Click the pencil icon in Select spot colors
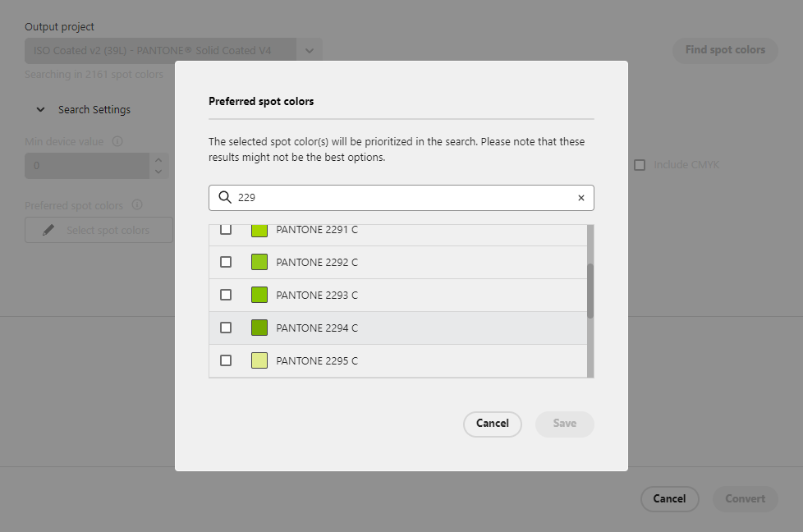The height and width of the screenshot is (532, 803). [x=48, y=230]
